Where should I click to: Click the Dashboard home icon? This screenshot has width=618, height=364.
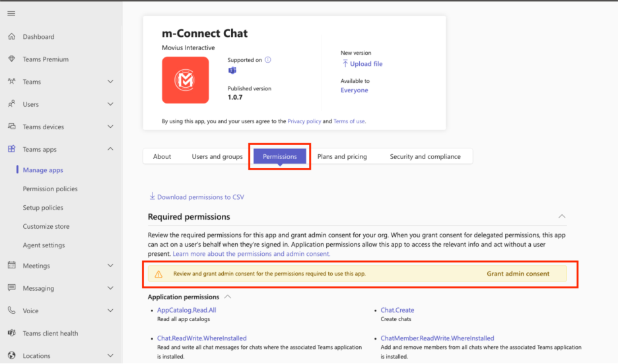(x=11, y=36)
